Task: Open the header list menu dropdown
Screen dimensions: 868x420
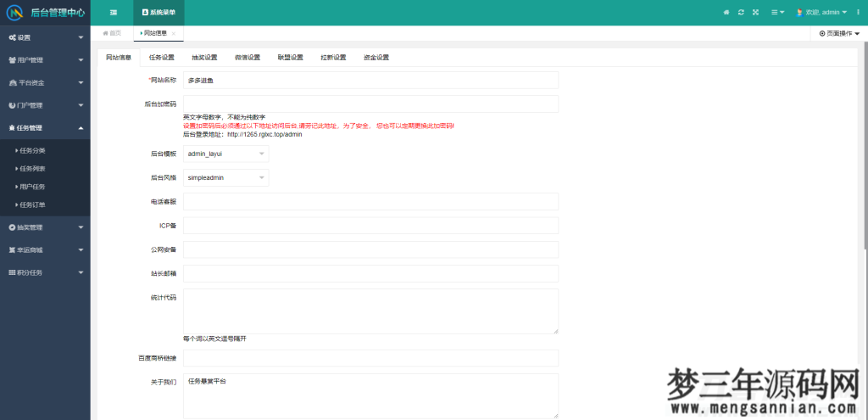Action: tap(777, 13)
